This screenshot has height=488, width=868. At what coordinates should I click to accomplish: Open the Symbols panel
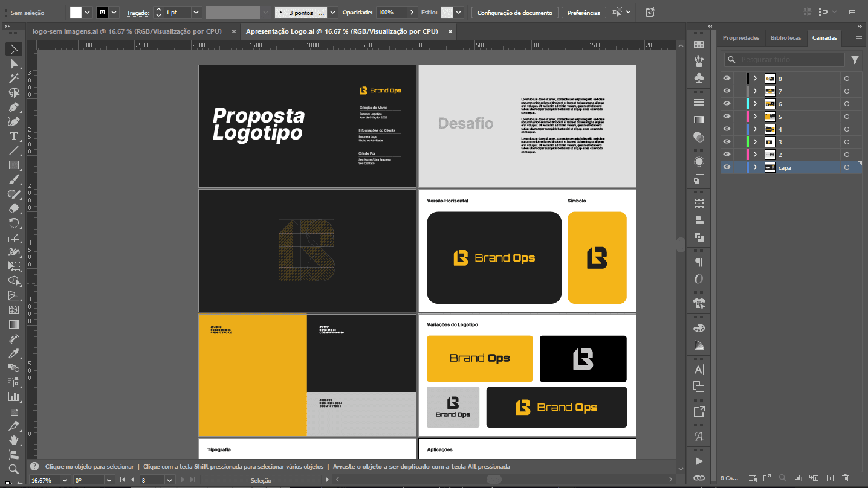(x=699, y=77)
